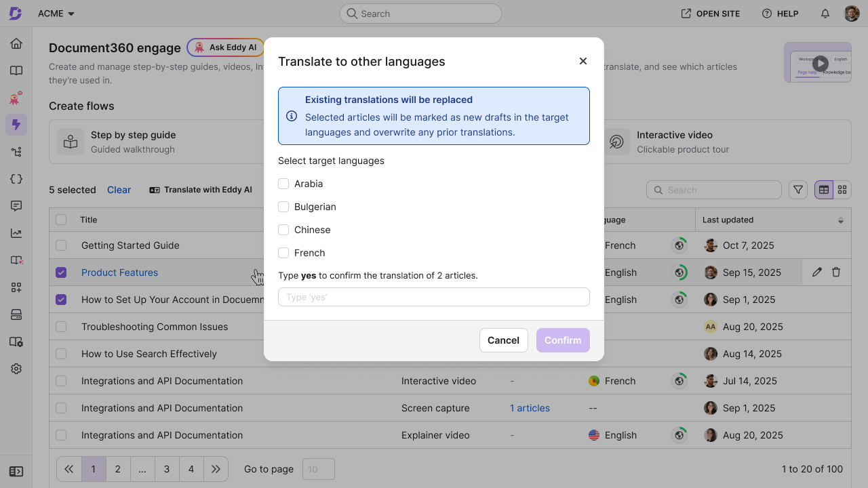Click the "Type 'yes'" confirmation field
868x488 pixels.
click(x=434, y=297)
